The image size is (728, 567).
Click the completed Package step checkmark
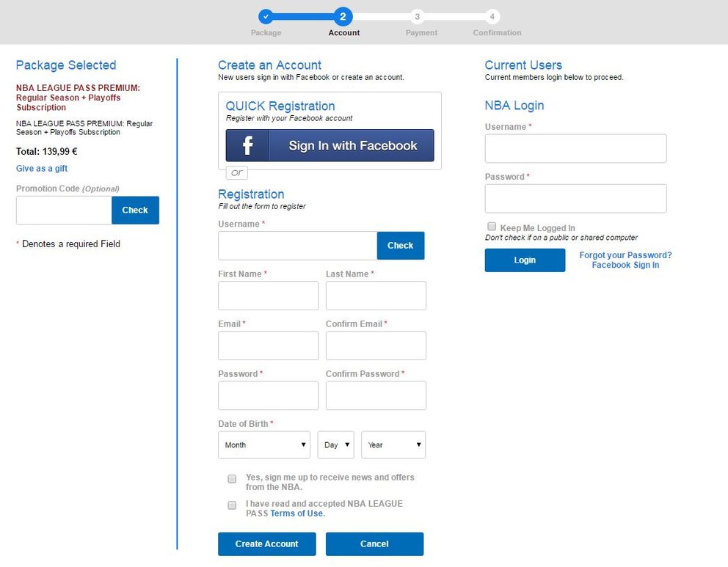(x=266, y=17)
